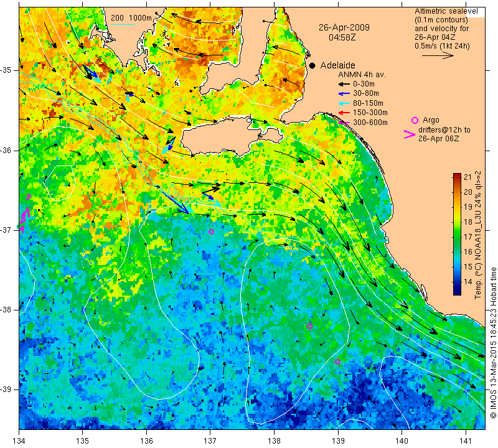Click the 0.5m/s velocity scale arrow
Image resolution: width=498 pixels, height=448 pixels.
pyautogui.click(x=438, y=55)
